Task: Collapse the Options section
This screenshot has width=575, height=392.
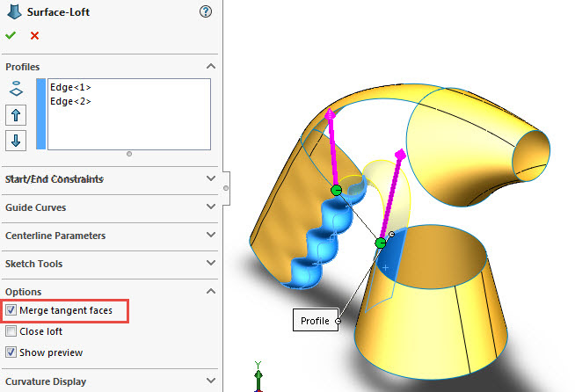Action: point(211,291)
